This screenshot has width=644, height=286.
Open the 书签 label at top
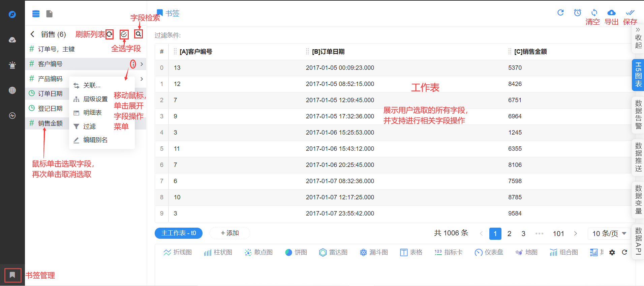click(172, 13)
